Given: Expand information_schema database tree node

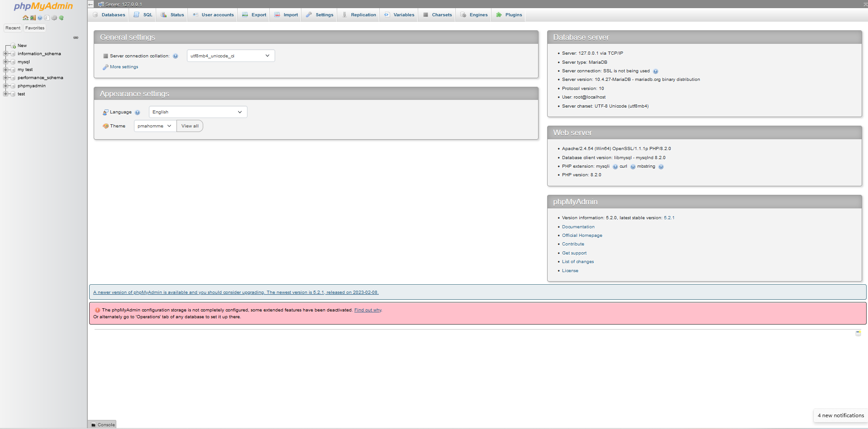Looking at the screenshot, I should [5, 54].
